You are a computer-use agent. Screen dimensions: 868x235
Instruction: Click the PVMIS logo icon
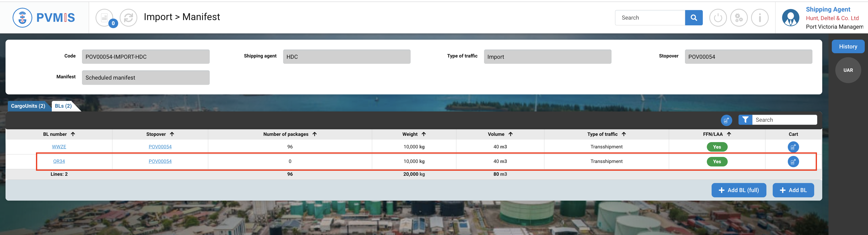(22, 18)
